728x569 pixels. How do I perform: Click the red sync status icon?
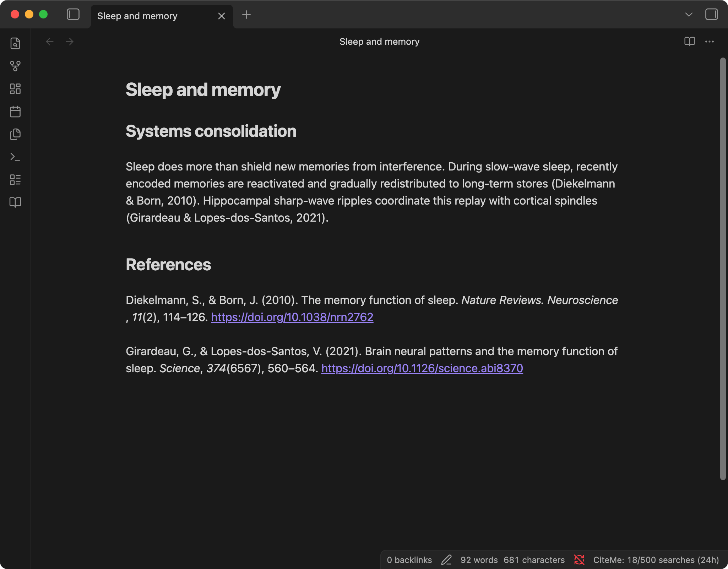(579, 560)
